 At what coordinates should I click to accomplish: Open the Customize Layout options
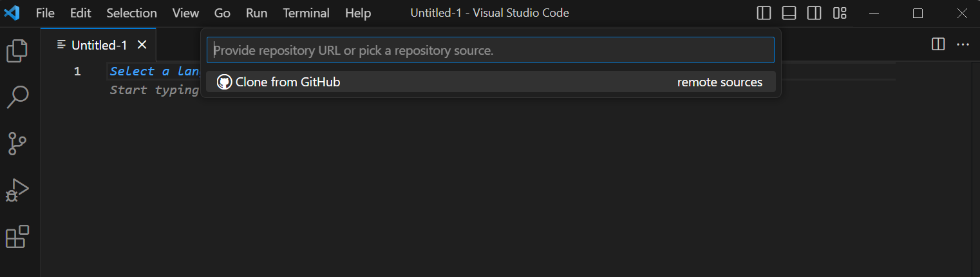point(839,13)
